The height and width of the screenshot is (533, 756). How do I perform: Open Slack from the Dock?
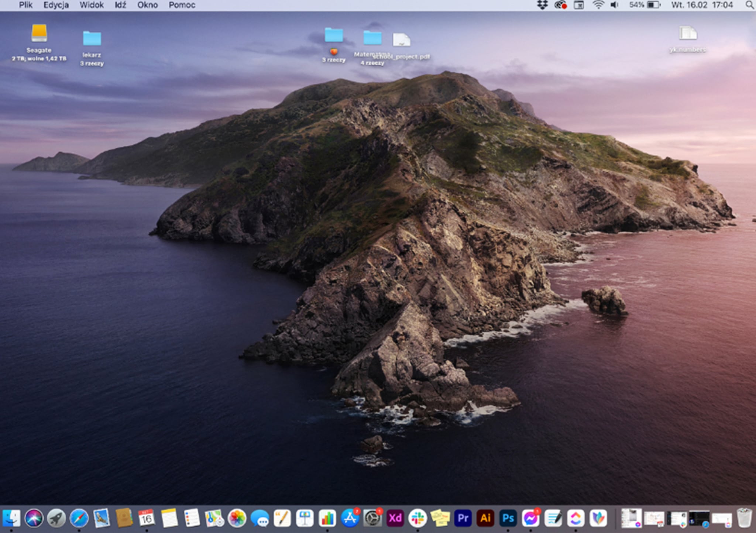[417, 518]
